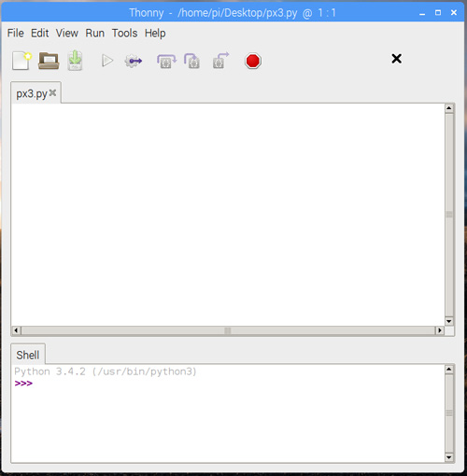Open the Run menu
The width and height of the screenshot is (467, 476).
pyautogui.click(x=95, y=33)
